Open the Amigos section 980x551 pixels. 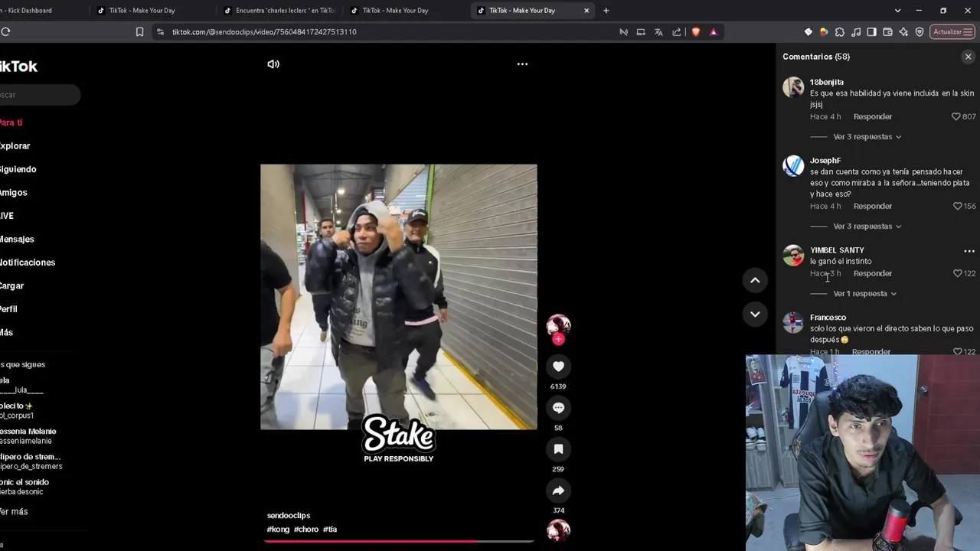point(14,193)
